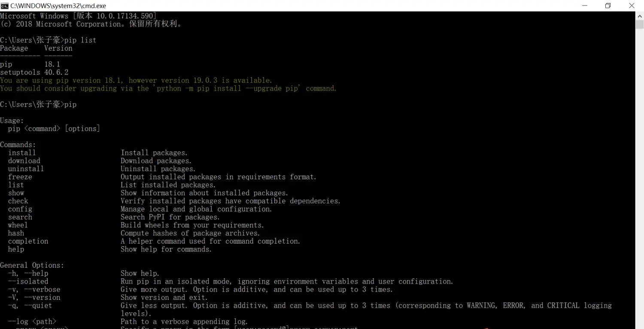The image size is (644, 329).
Task: Click 'Download packages.' description
Action: pos(156,161)
